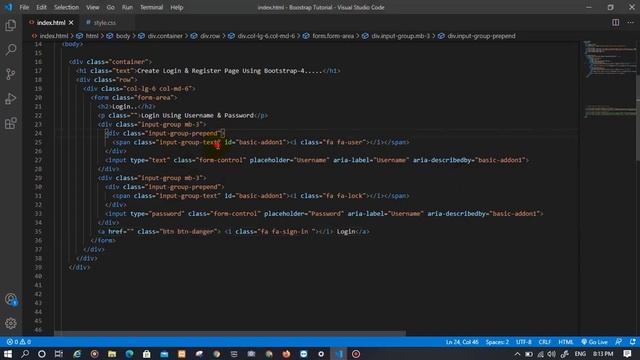Change encoding via UTF-8 status item
Image resolution: width=640 pixels, height=360 pixels.
[x=524, y=342]
